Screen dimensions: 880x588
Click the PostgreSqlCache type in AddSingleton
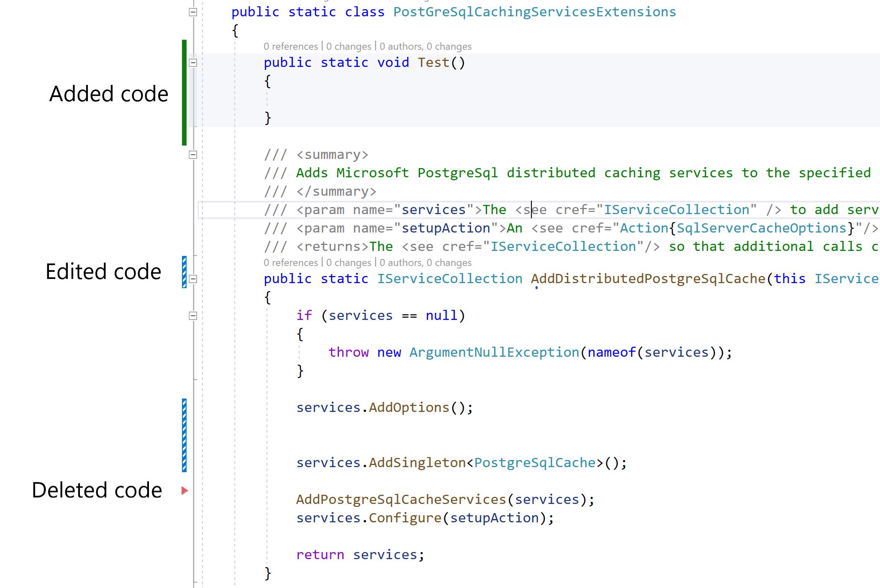coord(534,463)
